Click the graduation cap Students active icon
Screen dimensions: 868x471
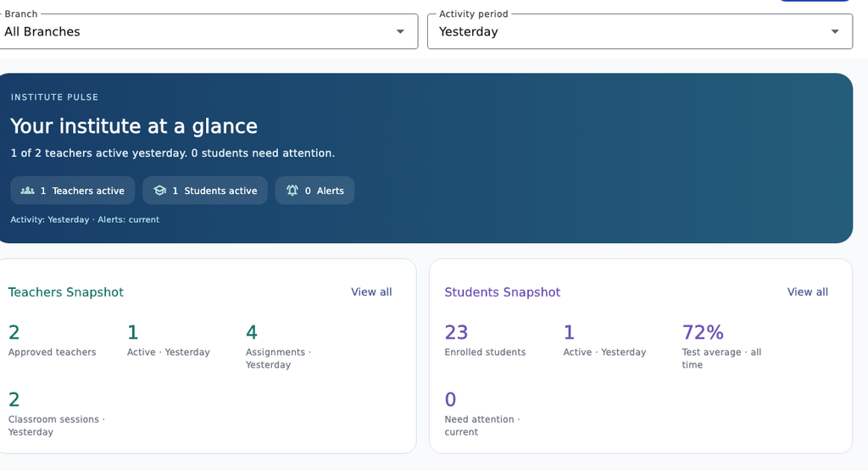(x=160, y=191)
